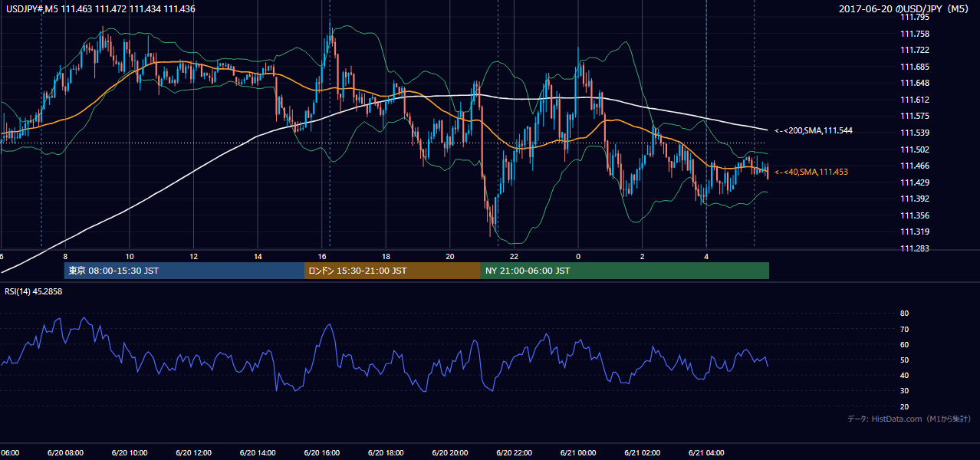This screenshot has width=980, height=460.
Task: Click price axis value 111.648
Action: tap(914, 83)
